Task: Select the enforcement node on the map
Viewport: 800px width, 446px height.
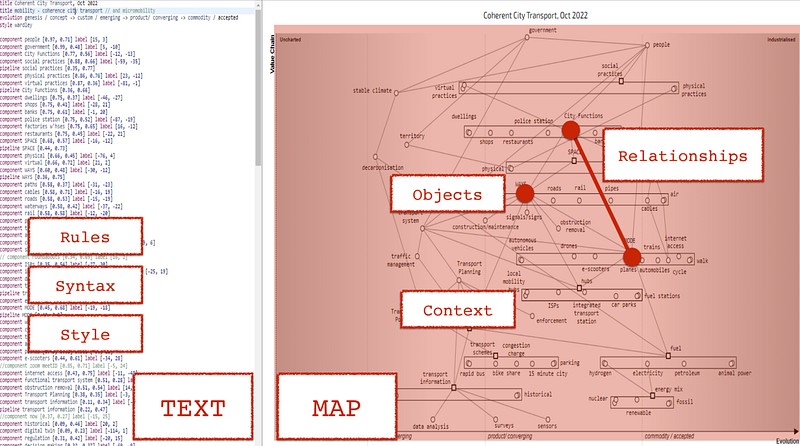Action: (532, 316)
